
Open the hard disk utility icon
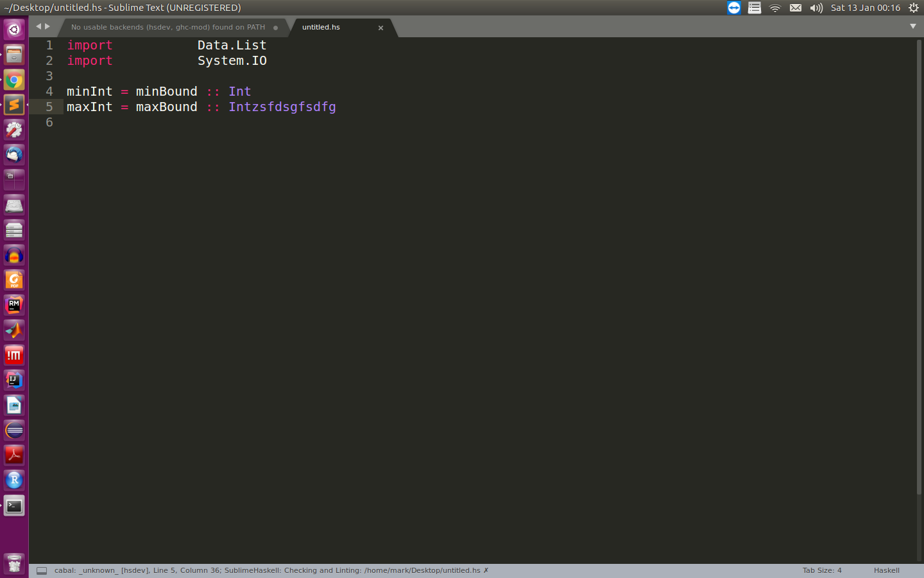[x=14, y=205]
